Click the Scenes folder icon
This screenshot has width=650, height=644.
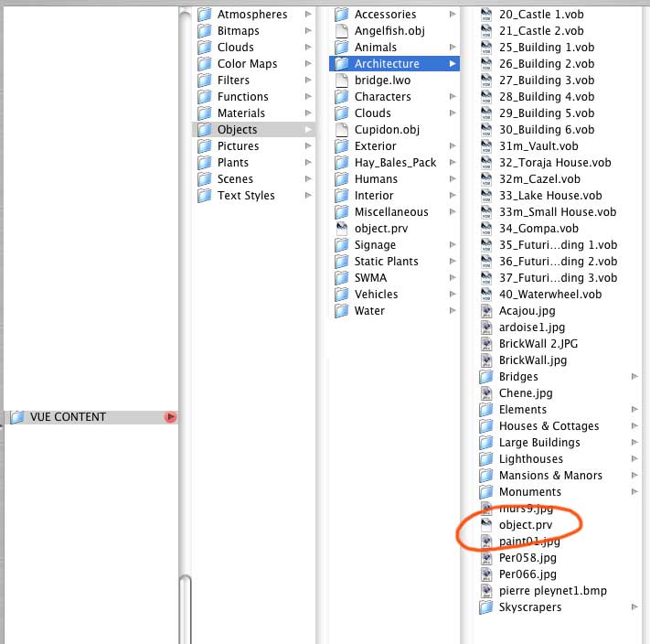pyautogui.click(x=205, y=179)
